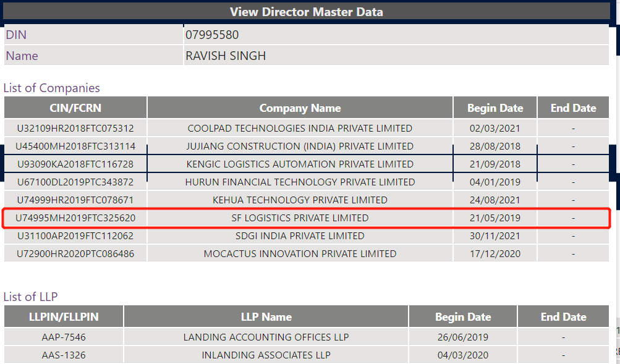Open JUJIANG CONSTRUCTION (INDIA) PRIVATE LIMITED
Viewport: 620px width, 364px height.
coord(300,146)
